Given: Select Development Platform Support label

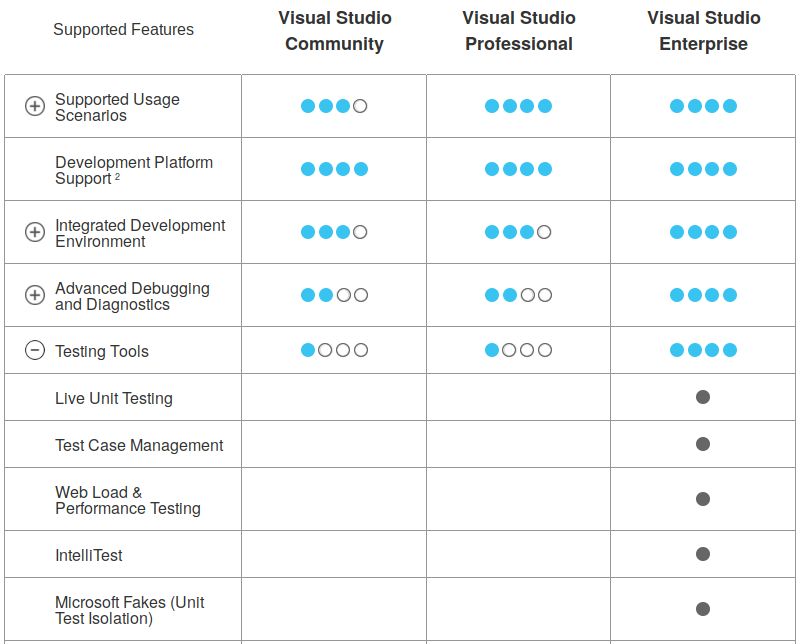Looking at the screenshot, I should 134,170.
